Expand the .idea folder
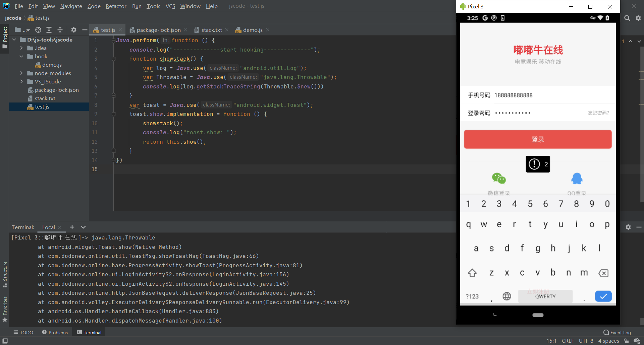Screen dimensions: 644x345 [22, 48]
